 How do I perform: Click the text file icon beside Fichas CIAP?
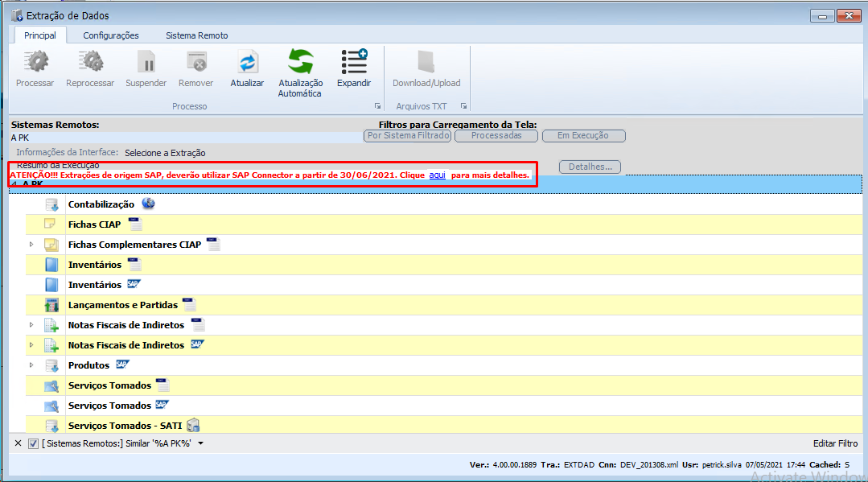[x=136, y=224]
